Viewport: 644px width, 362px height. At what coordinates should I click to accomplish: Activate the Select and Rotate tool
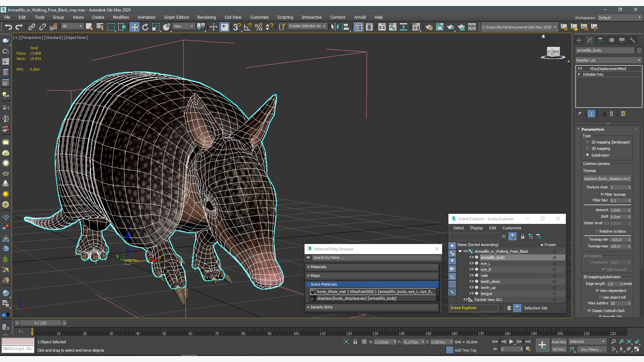pos(145,27)
